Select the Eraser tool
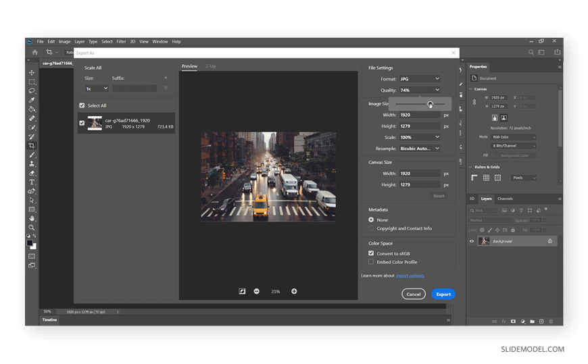Viewport: 588px width, 364px height. click(x=32, y=173)
